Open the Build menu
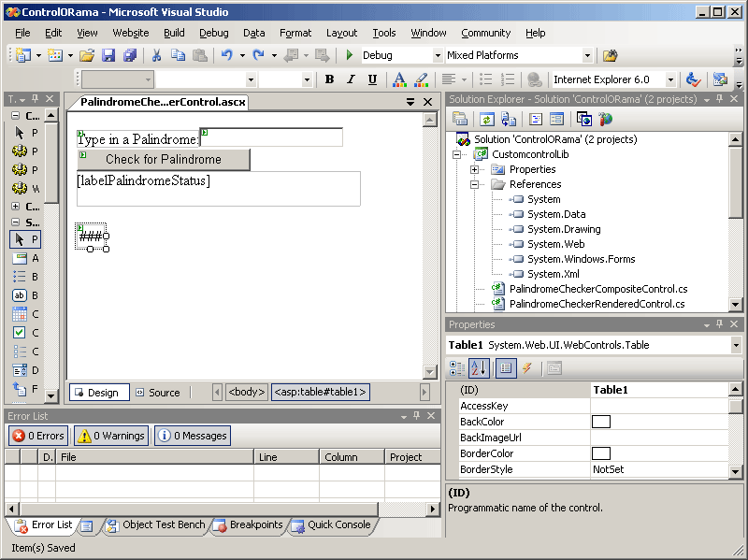This screenshot has height=560, width=748. click(174, 33)
